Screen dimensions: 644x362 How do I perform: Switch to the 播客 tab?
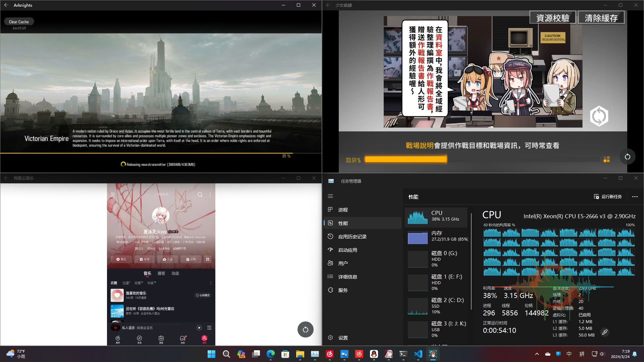pyautogui.click(x=161, y=274)
